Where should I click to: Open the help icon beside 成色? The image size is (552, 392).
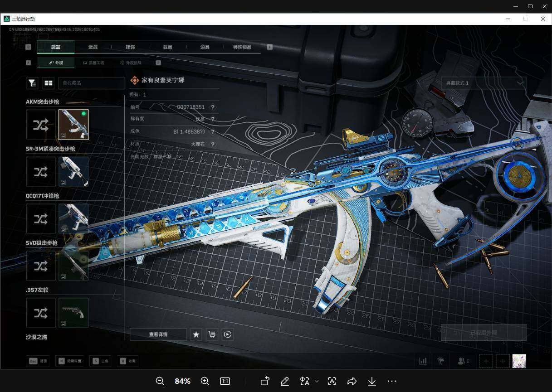pyautogui.click(x=212, y=132)
